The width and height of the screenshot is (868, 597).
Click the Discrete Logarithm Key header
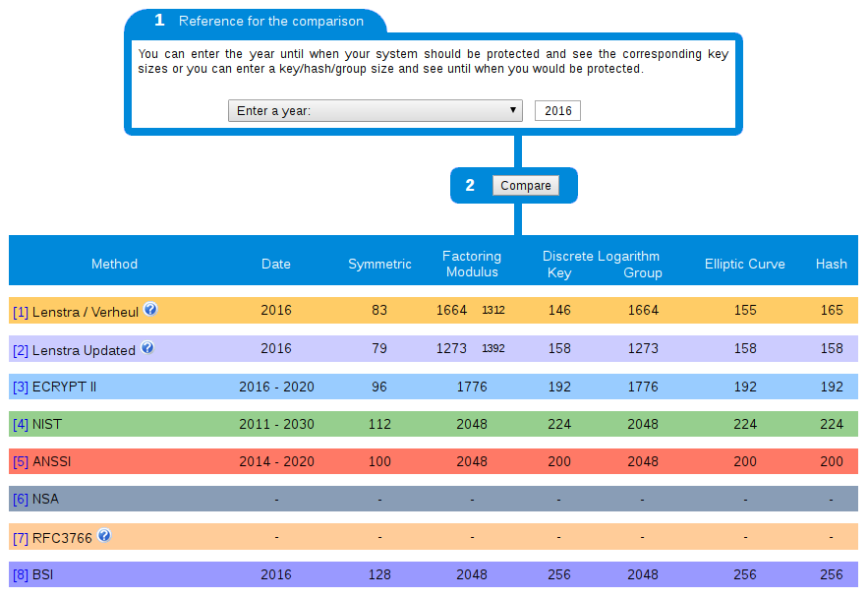(x=559, y=272)
